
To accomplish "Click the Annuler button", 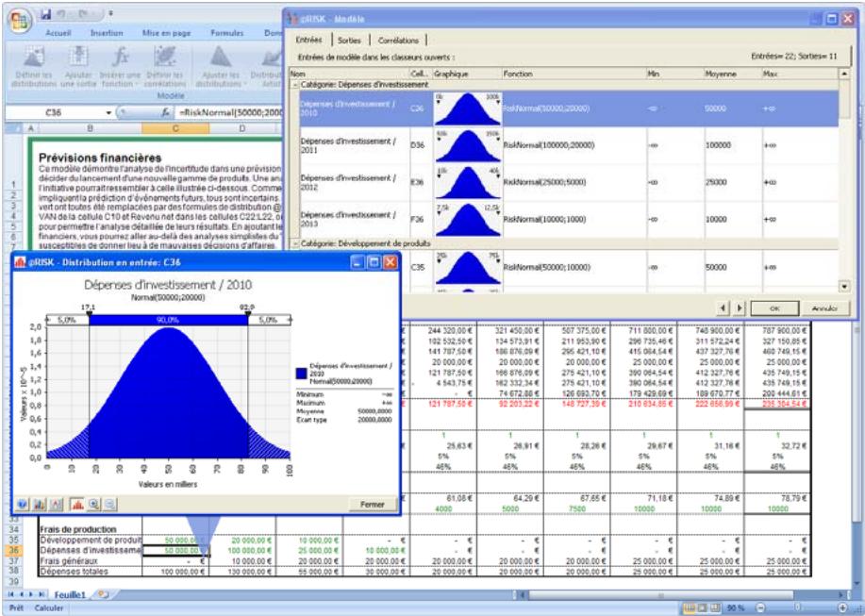I will [825, 307].
